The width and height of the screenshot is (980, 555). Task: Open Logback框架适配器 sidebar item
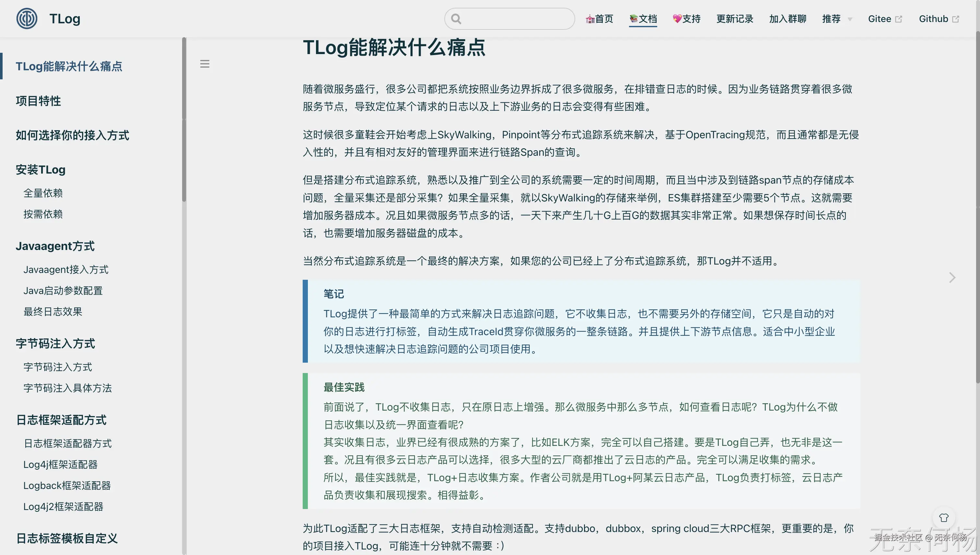[67, 485]
